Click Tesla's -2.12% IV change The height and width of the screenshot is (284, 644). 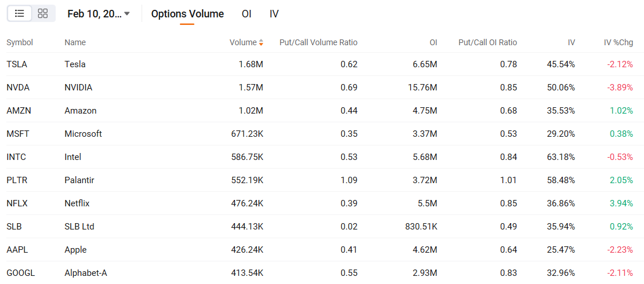(x=620, y=64)
